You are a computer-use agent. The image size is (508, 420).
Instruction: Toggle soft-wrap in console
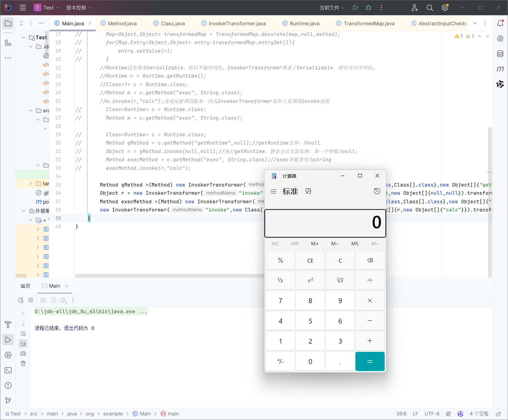(x=23, y=334)
